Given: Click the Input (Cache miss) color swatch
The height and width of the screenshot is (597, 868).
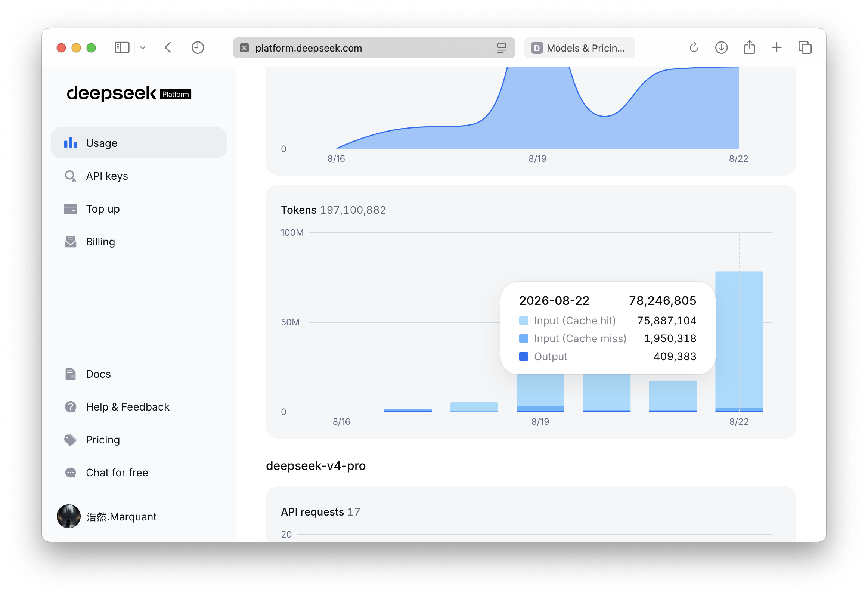Looking at the screenshot, I should 523,338.
